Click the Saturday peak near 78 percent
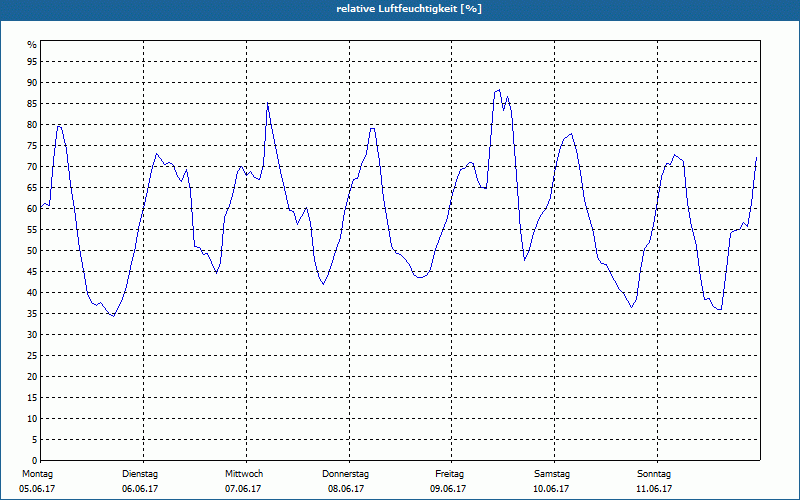Viewport: 800px width, 500px height. [571, 134]
